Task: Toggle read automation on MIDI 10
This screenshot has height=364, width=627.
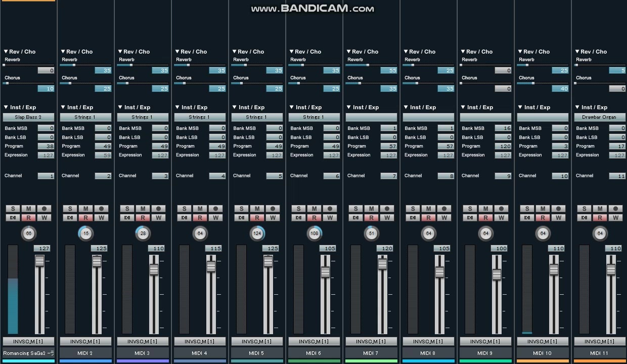Action: click(x=543, y=218)
